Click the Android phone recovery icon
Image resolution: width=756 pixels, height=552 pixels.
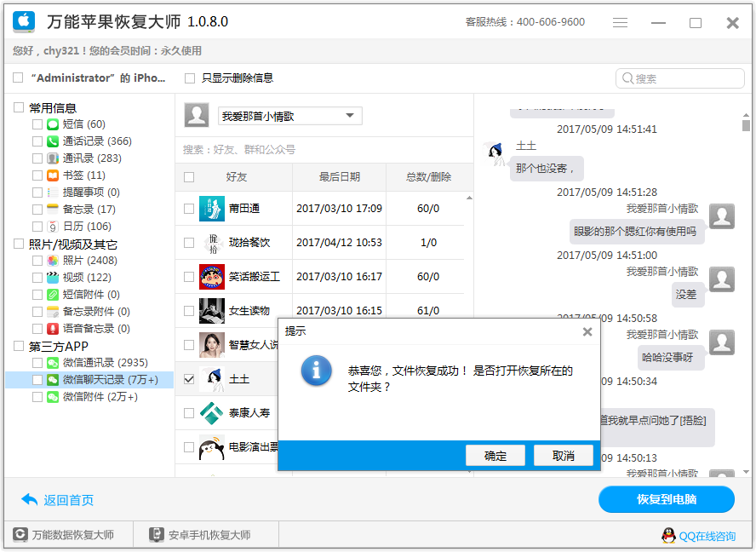coord(157,535)
